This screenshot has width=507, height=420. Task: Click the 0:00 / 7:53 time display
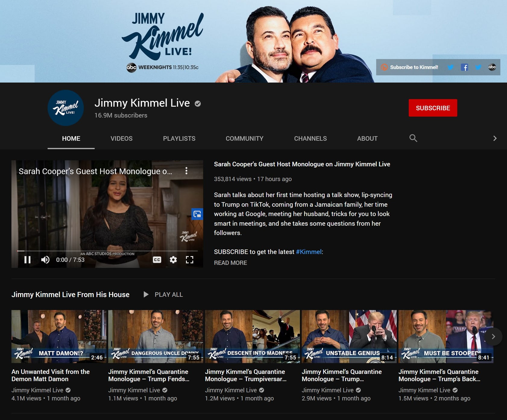pos(70,260)
